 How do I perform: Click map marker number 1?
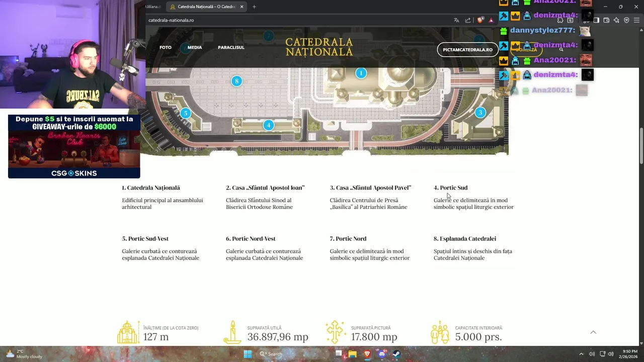(361, 73)
